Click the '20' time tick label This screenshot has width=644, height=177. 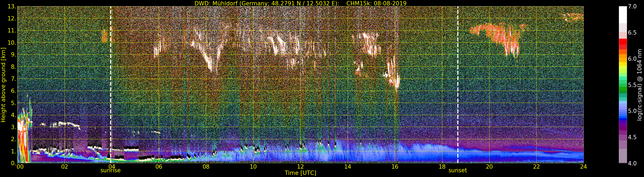click(489, 166)
